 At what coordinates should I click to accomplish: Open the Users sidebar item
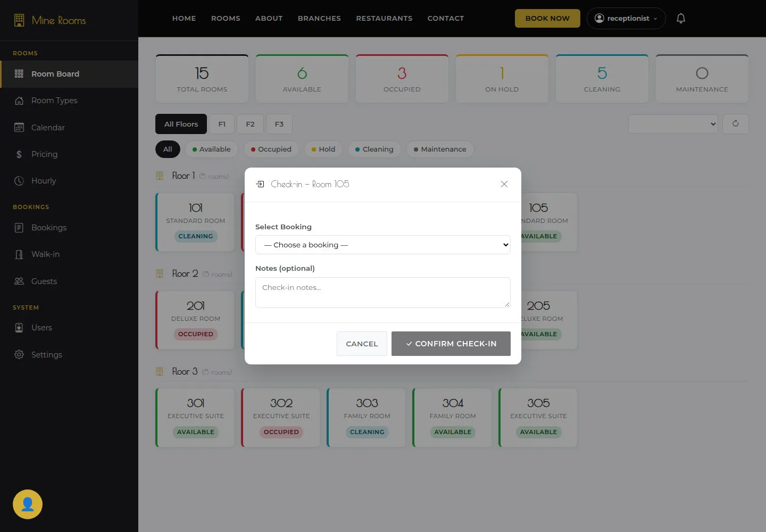click(69, 328)
